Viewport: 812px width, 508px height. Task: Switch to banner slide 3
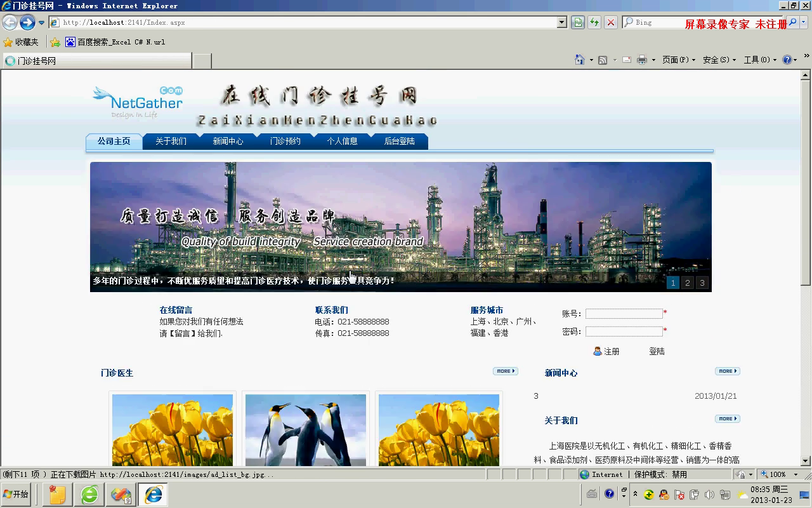702,283
